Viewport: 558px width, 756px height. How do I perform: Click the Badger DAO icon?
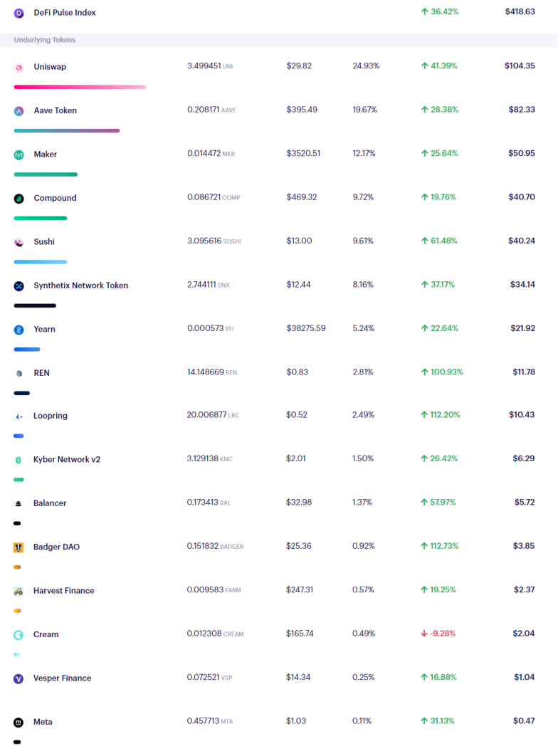coord(19,547)
